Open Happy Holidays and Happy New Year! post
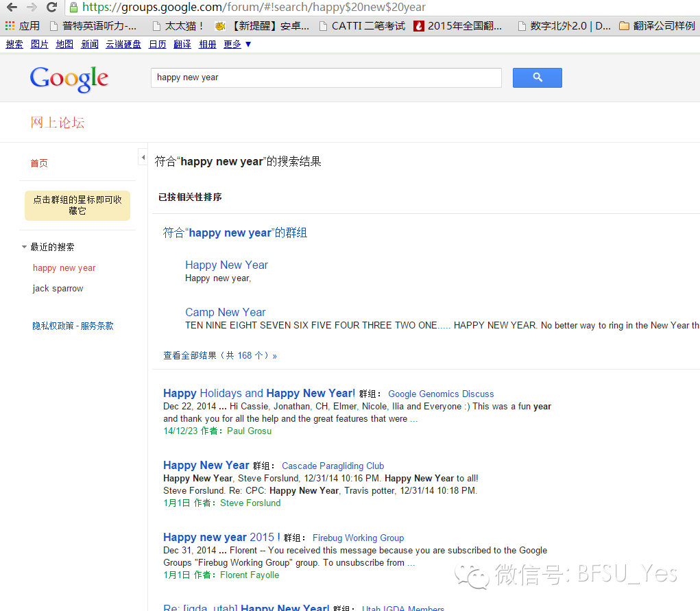This screenshot has height=611, width=700. tap(259, 393)
